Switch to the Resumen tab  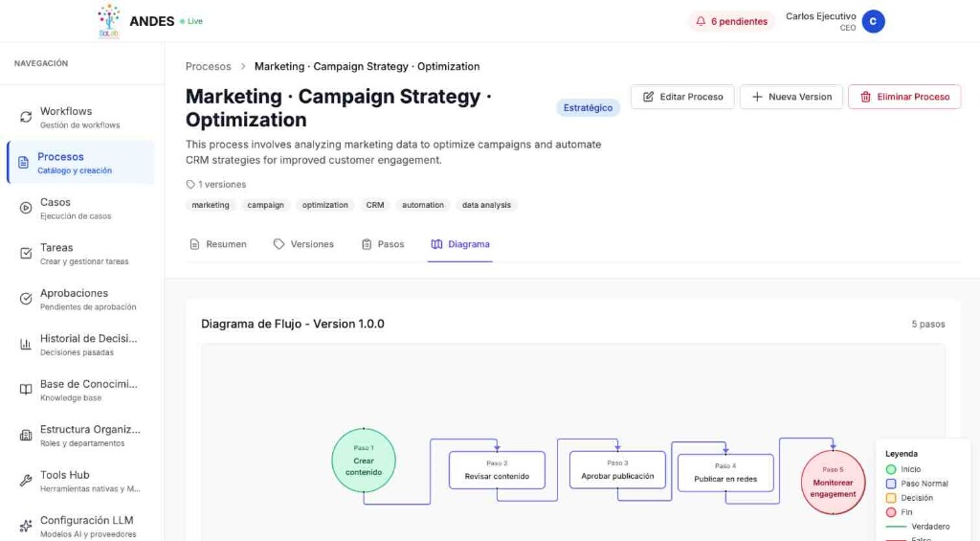tap(217, 244)
